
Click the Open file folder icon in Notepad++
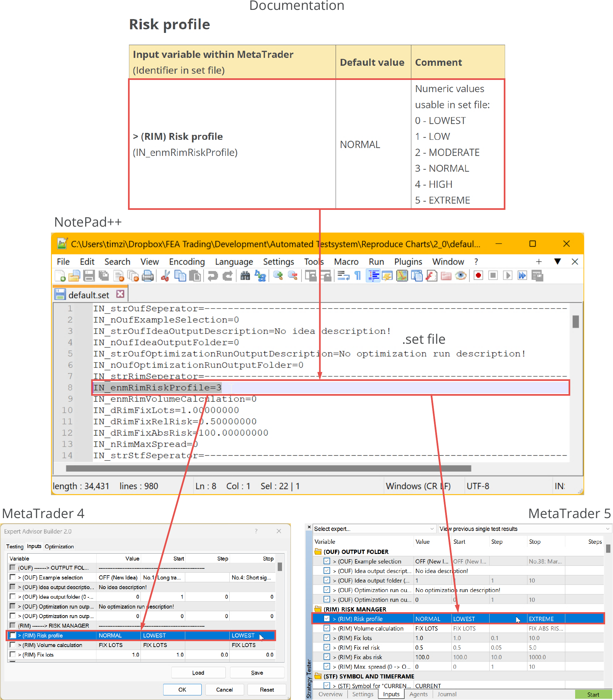[x=74, y=276]
